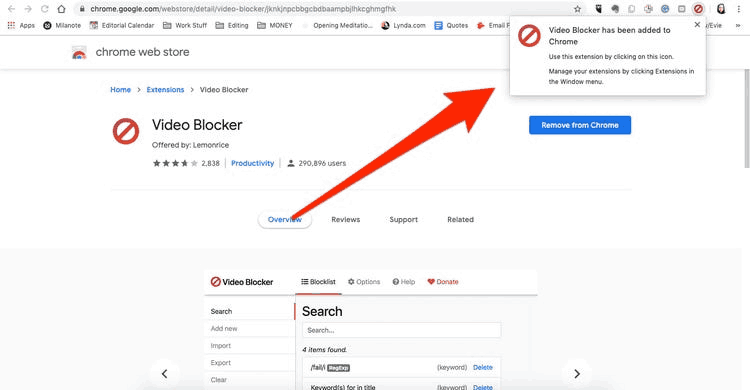750x390 pixels.
Task: Go to Chrome home page icon
Action: click(61, 9)
